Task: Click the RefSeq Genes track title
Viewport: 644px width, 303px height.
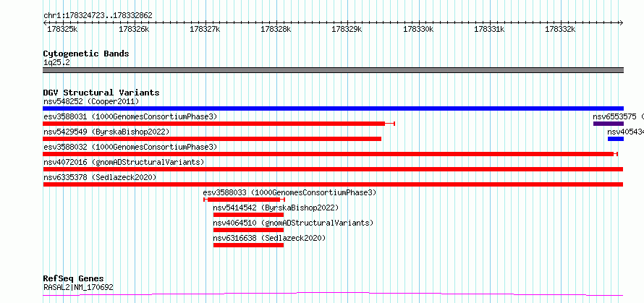Action: (x=74, y=279)
